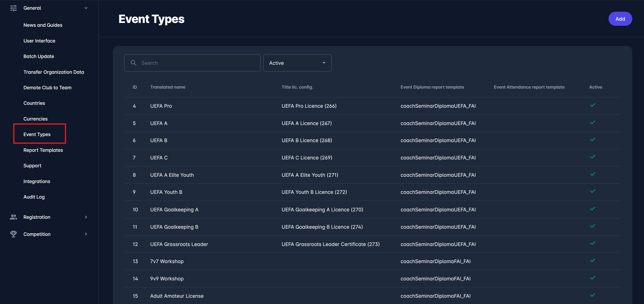Toggle active check on UEFA C row

pyautogui.click(x=592, y=157)
